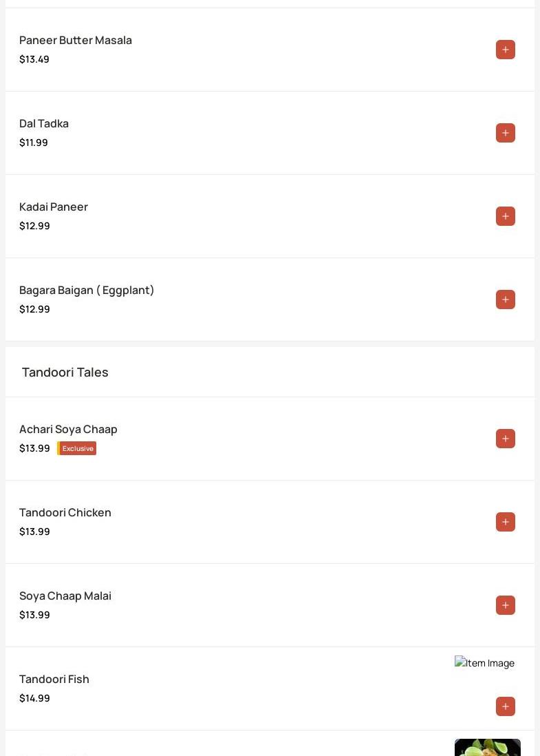Open Soya Chaap Malai item name
This screenshot has width=540, height=756.
pyautogui.click(x=65, y=596)
